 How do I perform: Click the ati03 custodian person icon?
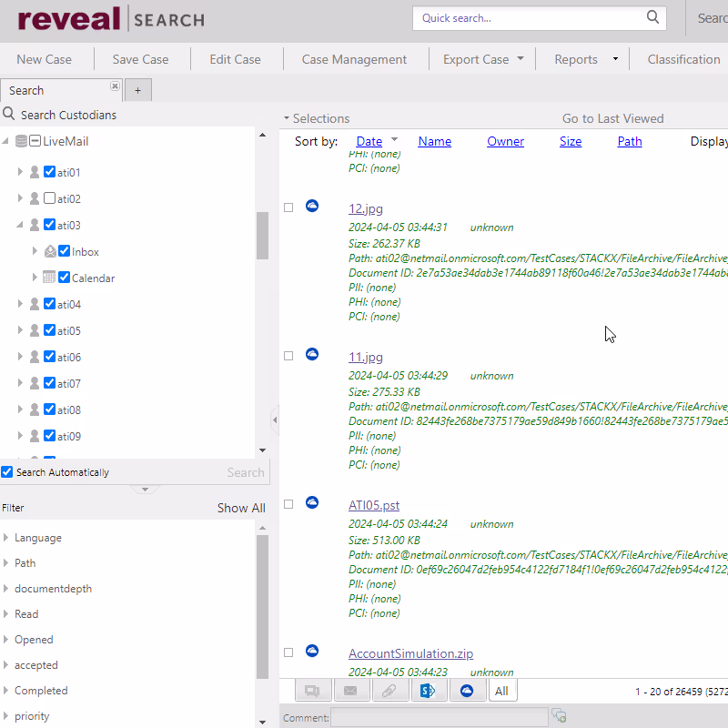click(35, 225)
